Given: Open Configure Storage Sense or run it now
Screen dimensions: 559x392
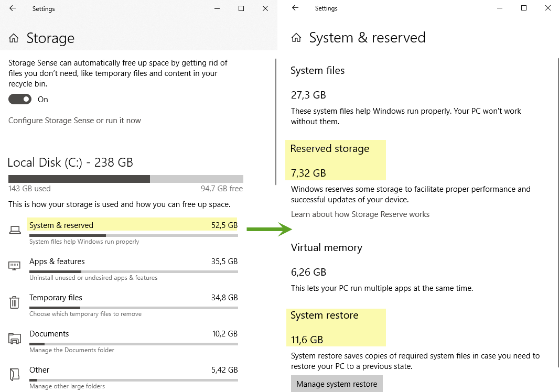Looking at the screenshot, I should coord(74,121).
